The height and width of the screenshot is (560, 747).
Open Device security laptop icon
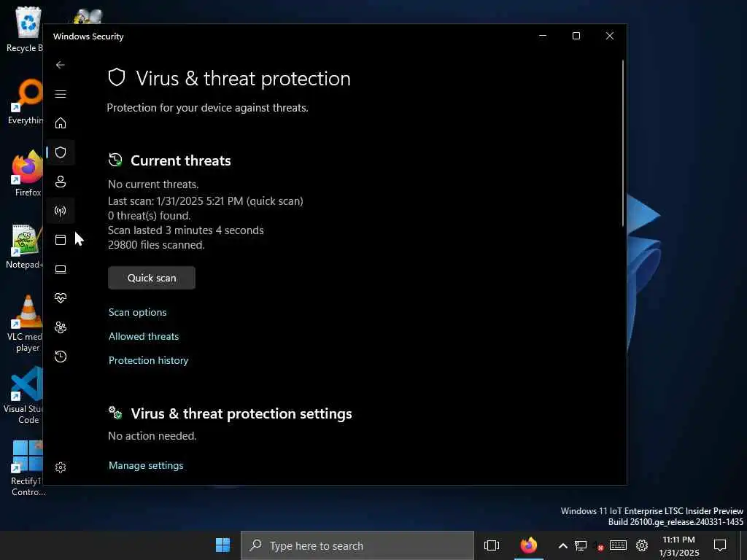click(x=60, y=269)
